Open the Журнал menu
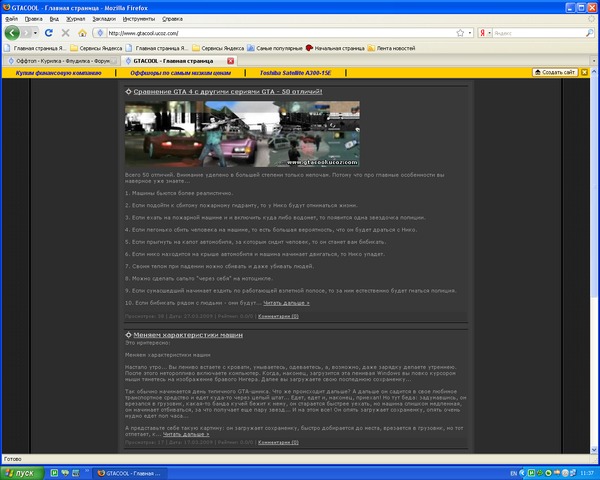600x480 pixels. coord(75,19)
